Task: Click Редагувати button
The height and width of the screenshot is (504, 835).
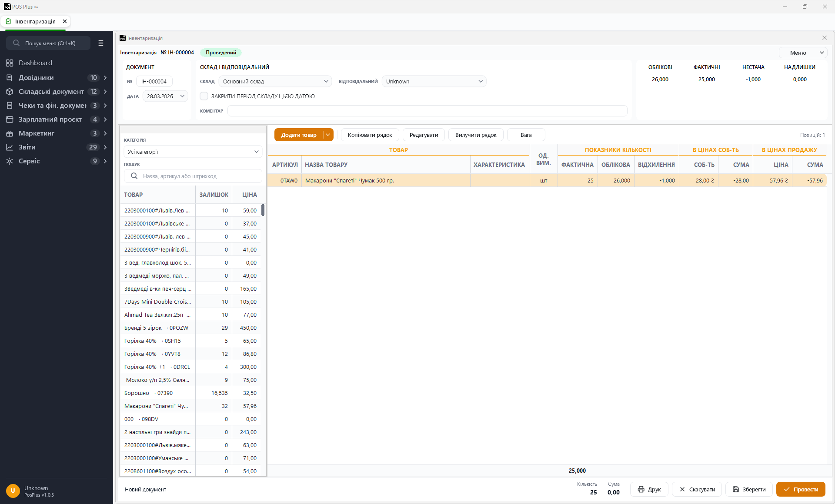Action: click(424, 135)
